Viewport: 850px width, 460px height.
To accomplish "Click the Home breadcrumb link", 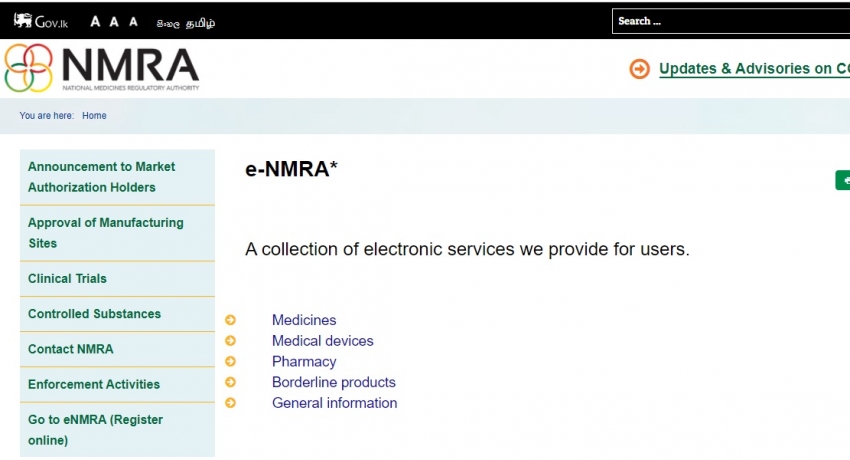I will click(x=94, y=115).
